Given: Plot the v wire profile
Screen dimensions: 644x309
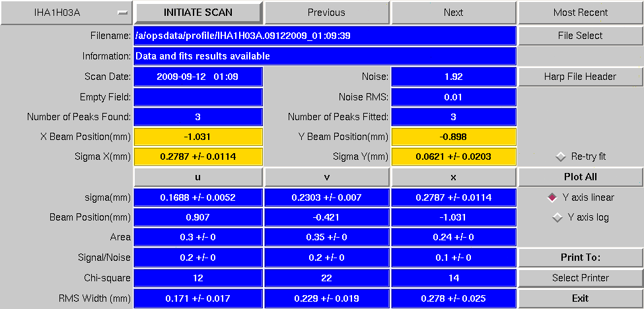Looking at the screenshot, I should coord(326,177).
